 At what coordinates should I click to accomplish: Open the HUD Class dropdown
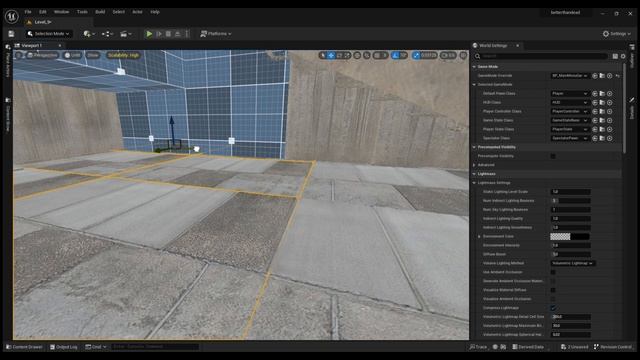pos(570,102)
